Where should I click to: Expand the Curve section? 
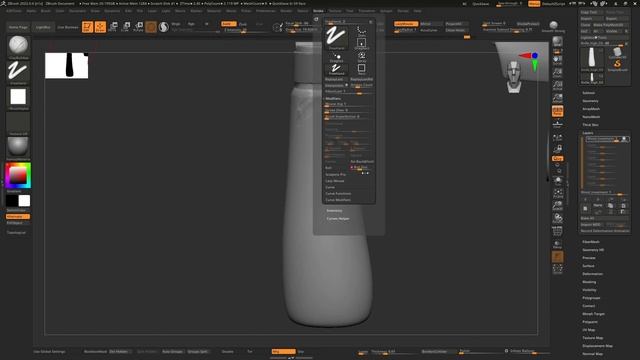(x=330, y=187)
